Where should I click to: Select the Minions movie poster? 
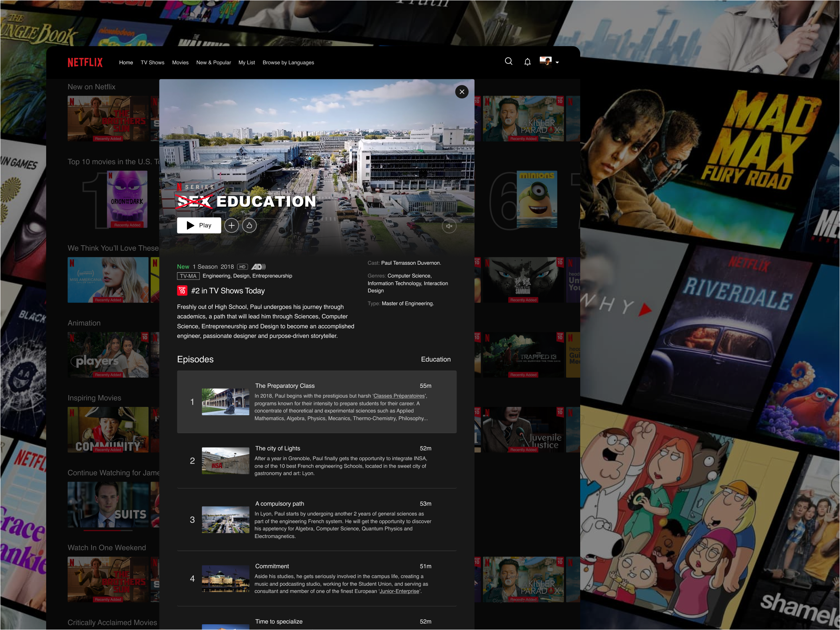tap(537, 199)
